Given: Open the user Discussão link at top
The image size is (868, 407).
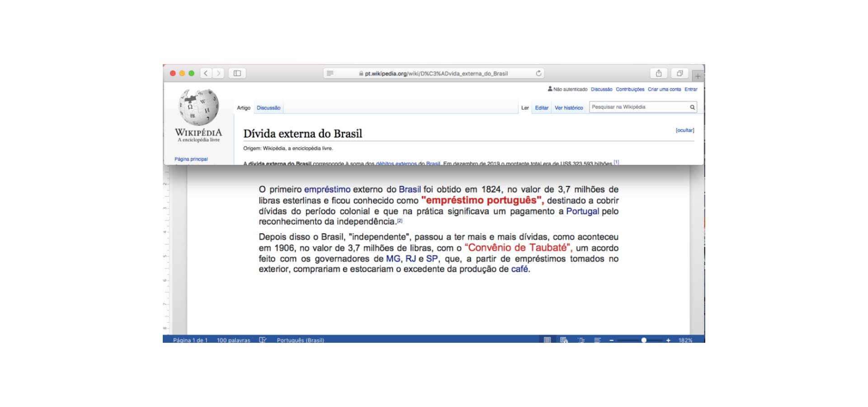Looking at the screenshot, I should pos(601,89).
